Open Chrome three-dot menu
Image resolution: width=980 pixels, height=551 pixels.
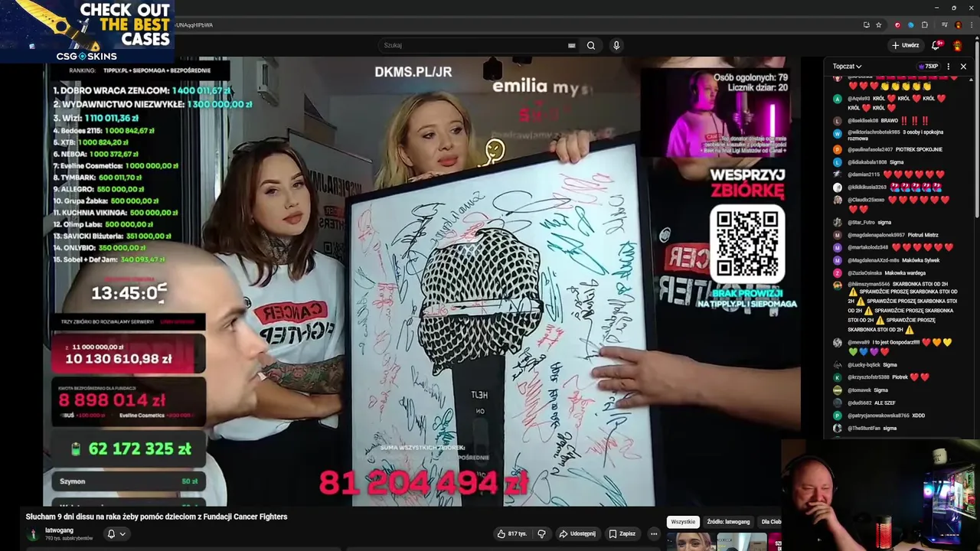pyautogui.click(x=971, y=24)
